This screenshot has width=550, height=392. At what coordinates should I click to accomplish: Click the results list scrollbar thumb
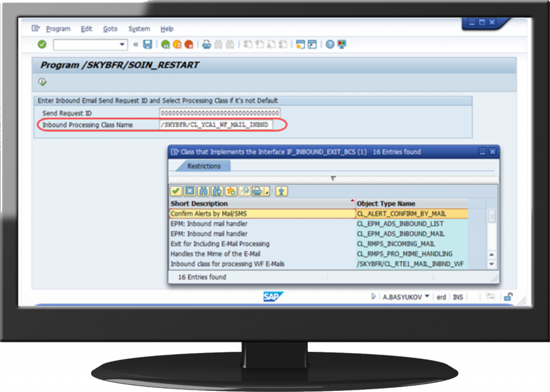pyautogui.click(x=492, y=216)
